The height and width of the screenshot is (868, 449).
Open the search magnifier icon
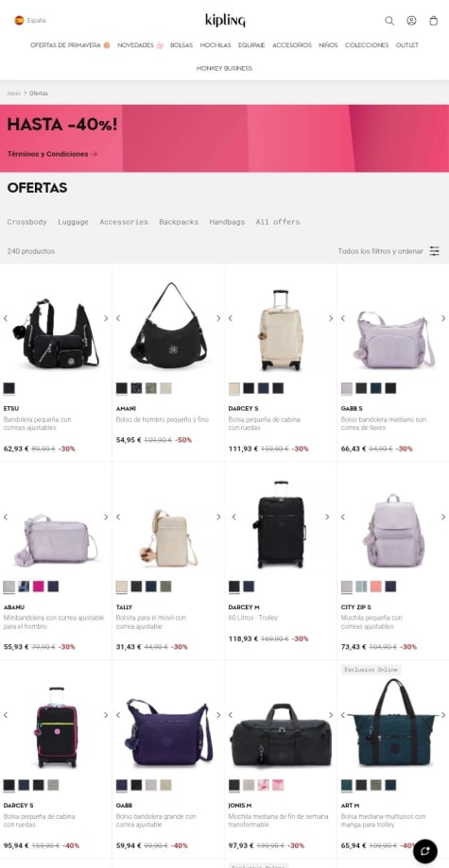[389, 21]
